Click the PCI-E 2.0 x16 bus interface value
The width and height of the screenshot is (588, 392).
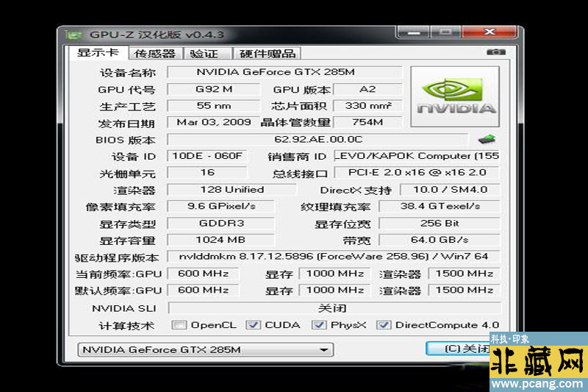(417, 173)
